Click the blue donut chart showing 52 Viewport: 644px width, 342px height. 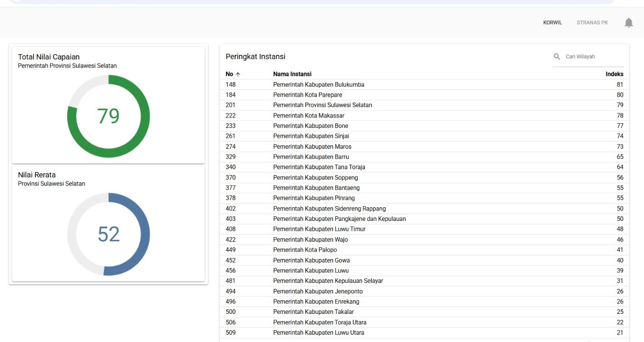pos(108,234)
